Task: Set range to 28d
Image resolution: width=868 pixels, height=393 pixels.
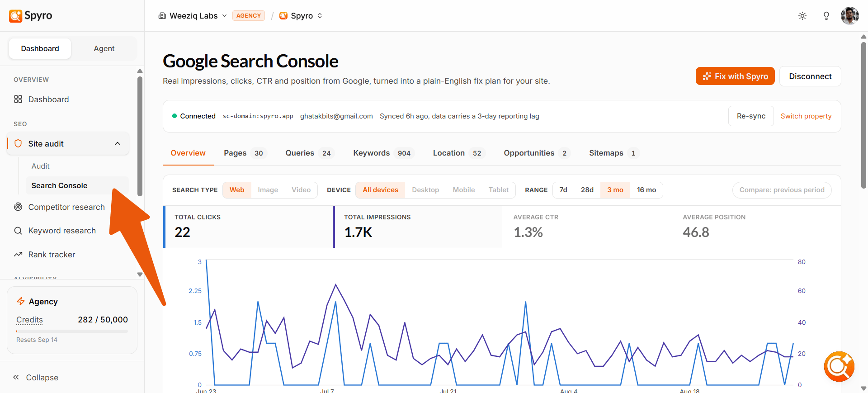Action: tap(587, 190)
